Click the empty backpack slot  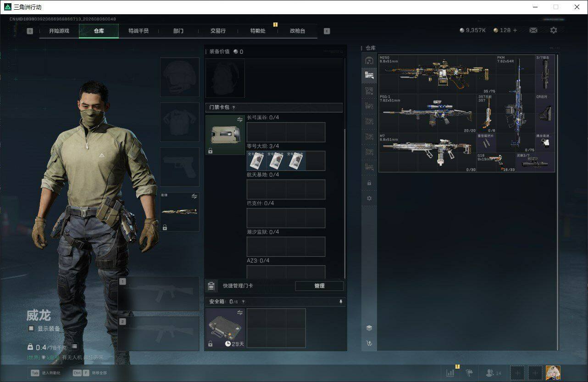coord(225,78)
